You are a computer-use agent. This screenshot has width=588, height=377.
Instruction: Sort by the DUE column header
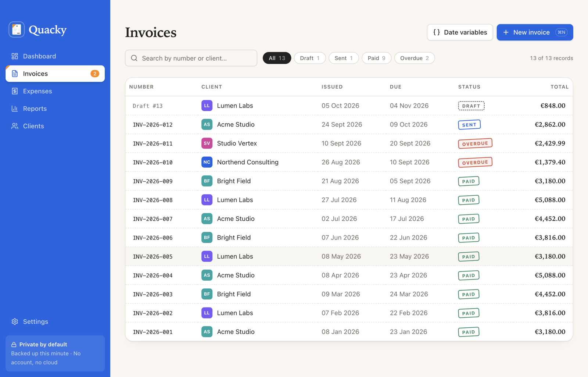[x=396, y=87]
